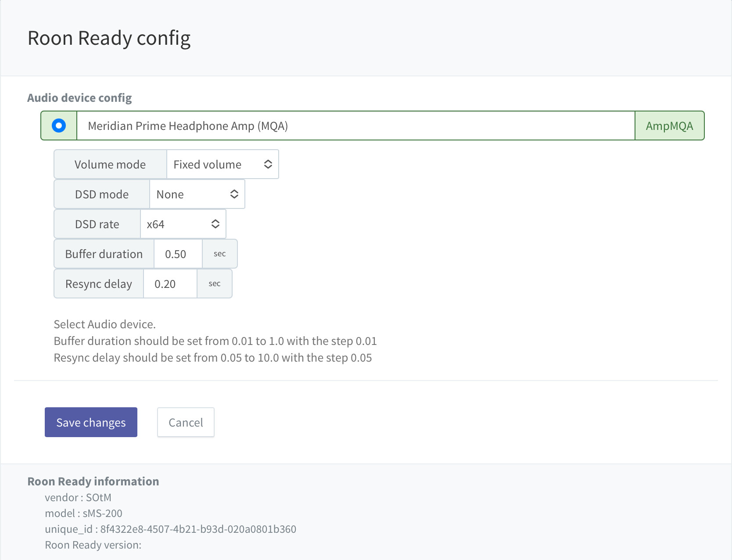
Task: Select the Meridian Prime Headphone Amp radio button
Action: point(59,126)
